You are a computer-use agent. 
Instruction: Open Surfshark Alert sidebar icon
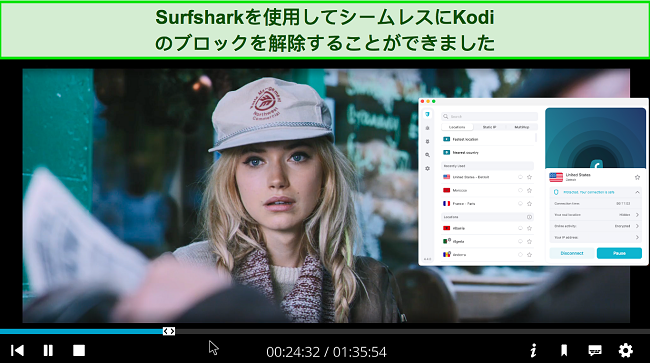427,128
